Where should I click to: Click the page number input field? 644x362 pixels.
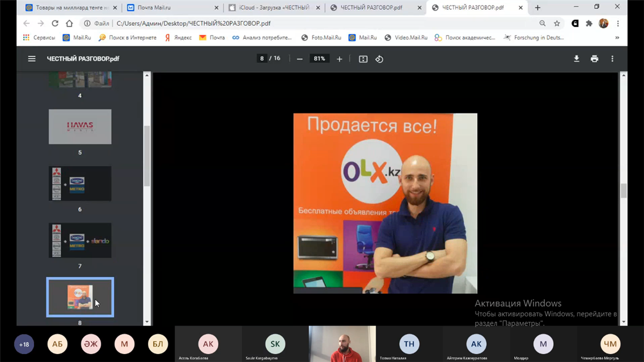[x=262, y=59]
